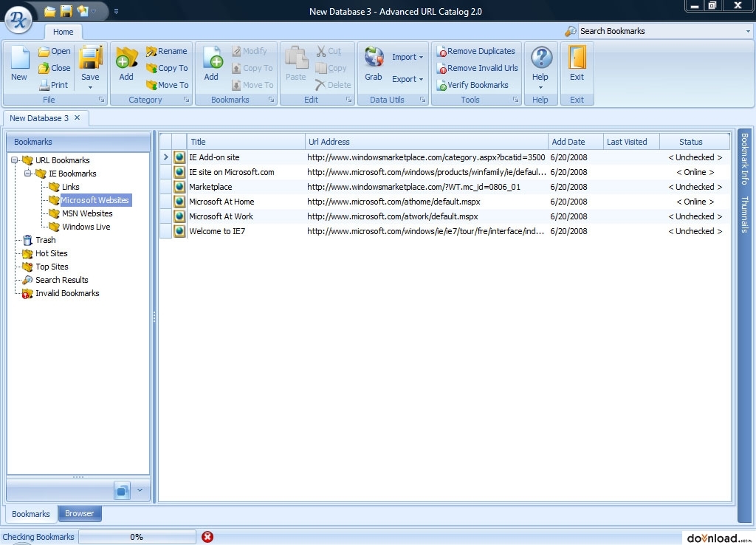Image resolution: width=756 pixels, height=545 pixels.
Task: Open the Save dropdown arrow
Action: tap(90, 88)
